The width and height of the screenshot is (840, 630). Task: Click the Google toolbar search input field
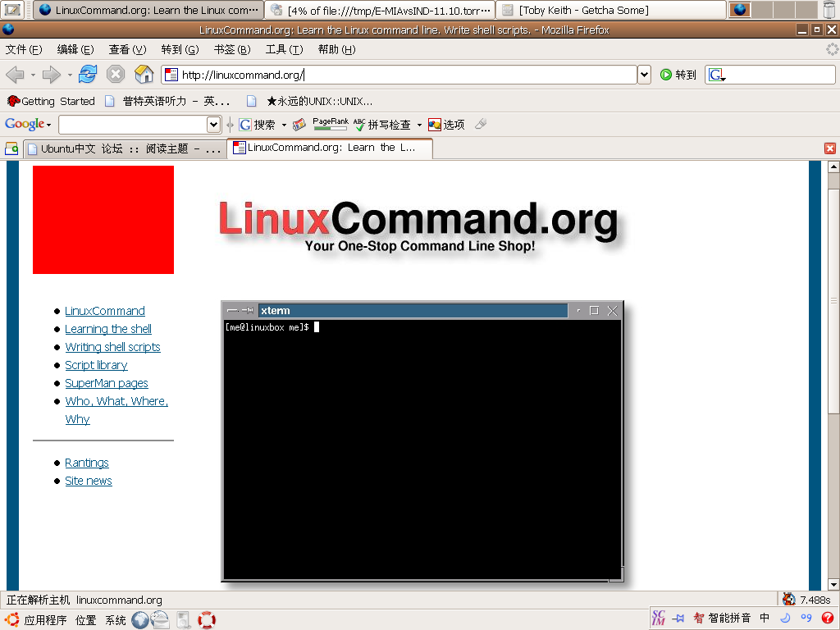133,125
